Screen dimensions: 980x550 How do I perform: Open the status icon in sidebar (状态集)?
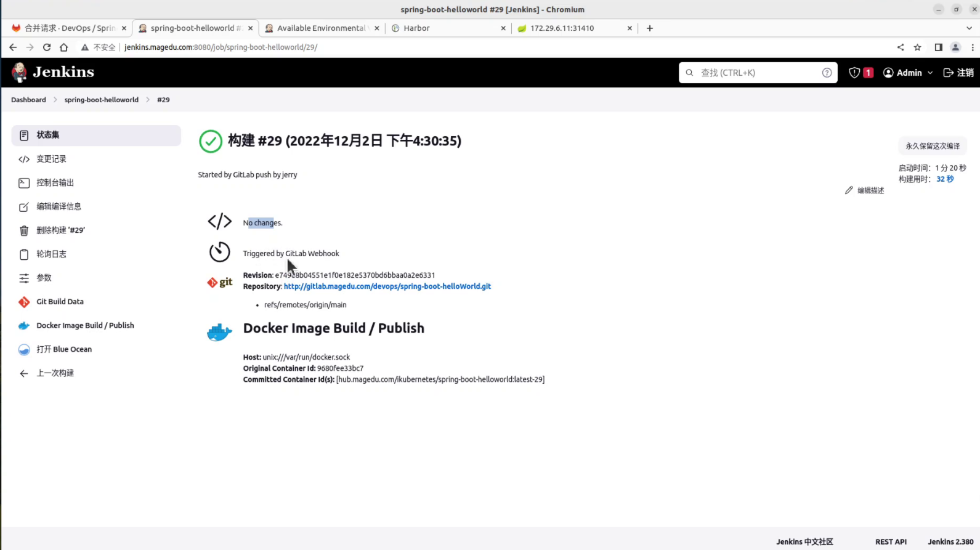[x=24, y=135]
